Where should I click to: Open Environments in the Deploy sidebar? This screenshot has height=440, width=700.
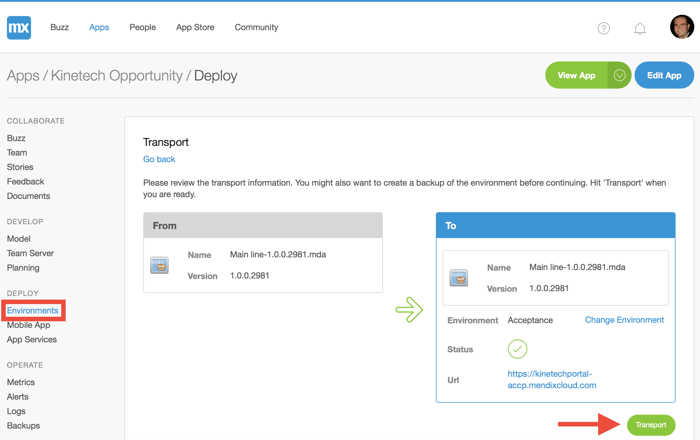click(x=33, y=310)
